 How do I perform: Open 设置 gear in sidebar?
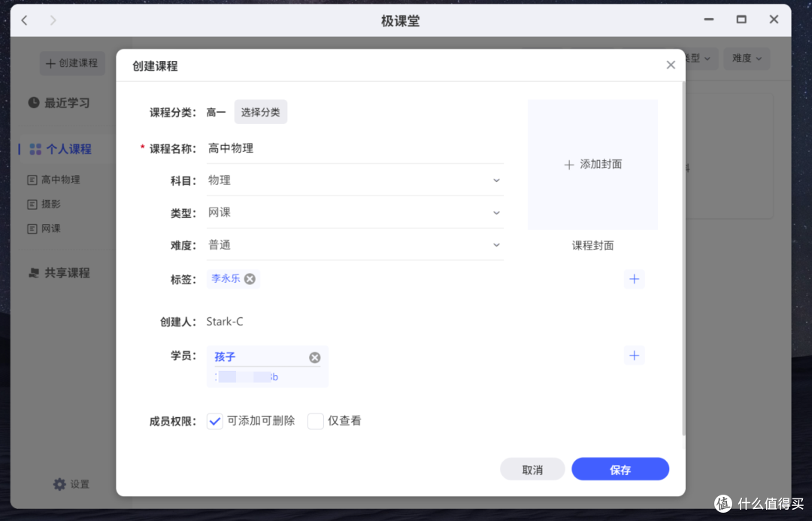pos(71,484)
